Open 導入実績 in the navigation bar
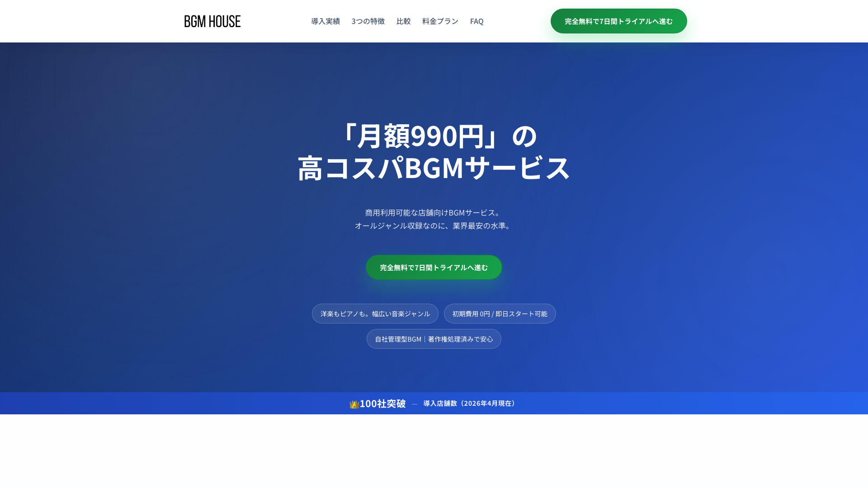This screenshot has height=488, width=868. 325,21
